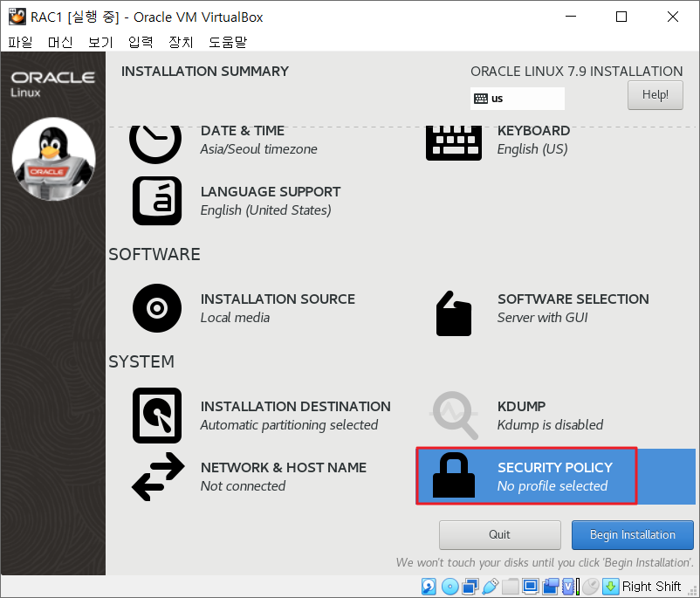Screen dimensions: 700x598
Task: Open the 장치 menu
Action: 181,42
